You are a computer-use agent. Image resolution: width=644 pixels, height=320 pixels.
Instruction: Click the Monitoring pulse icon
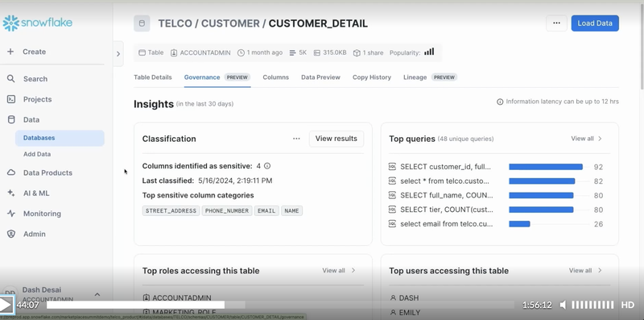[x=11, y=214]
